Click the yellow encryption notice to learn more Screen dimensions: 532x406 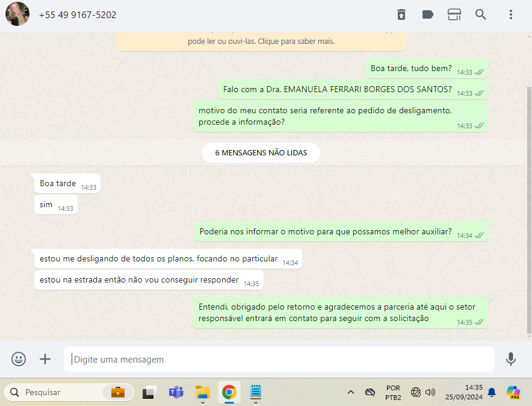pos(261,42)
